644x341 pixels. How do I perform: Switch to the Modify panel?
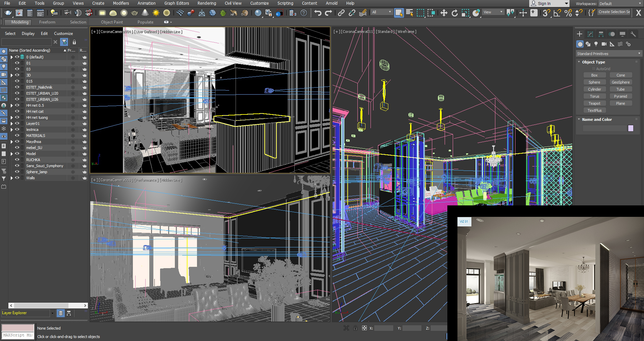590,34
